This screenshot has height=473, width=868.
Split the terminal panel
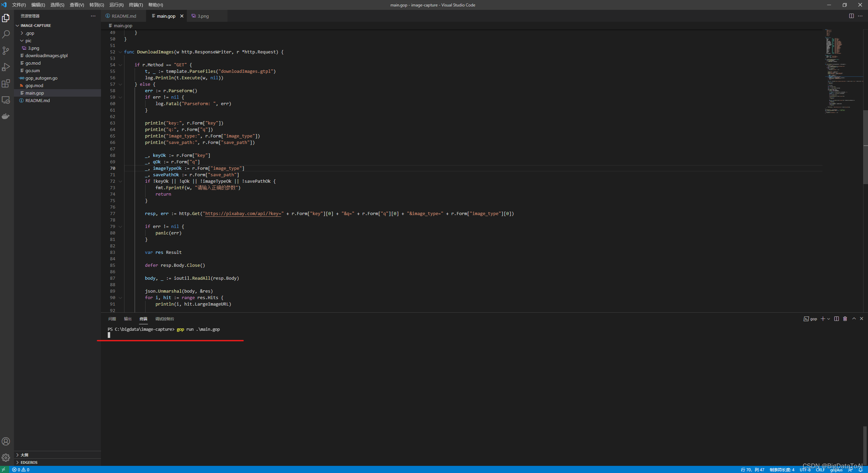(x=836, y=319)
